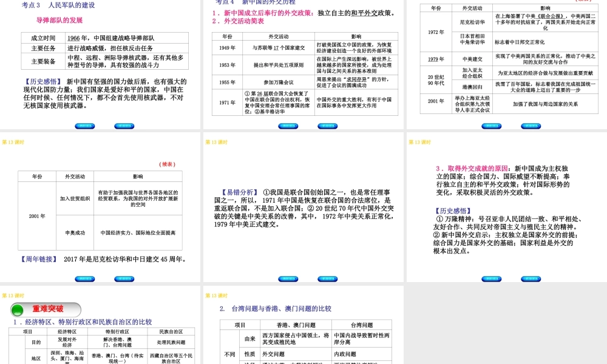The width and height of the screenshot is (607, 364).
Task: Click the 1953年 year cell
Action: pyautogui.click(x=227, y=65)
